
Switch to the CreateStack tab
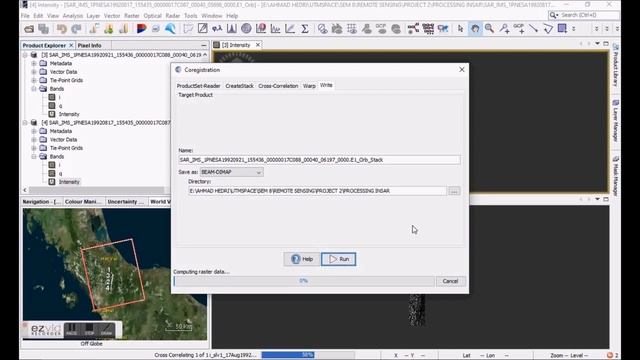[240, 86]
